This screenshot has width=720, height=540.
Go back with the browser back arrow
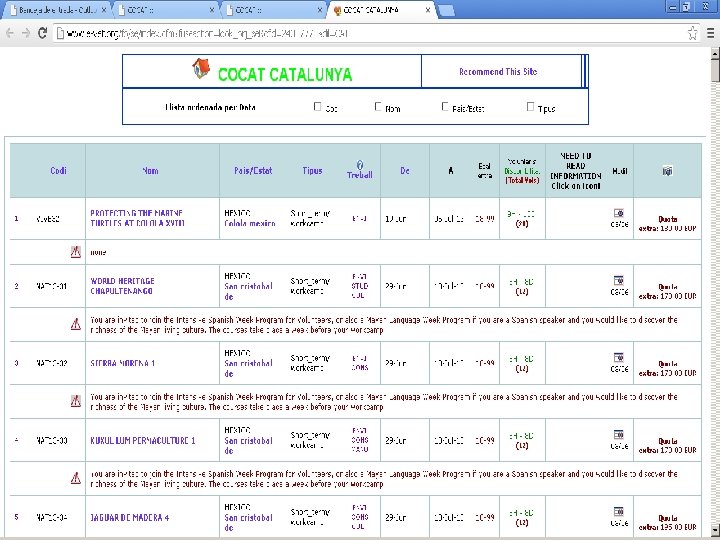pos(10,33)
